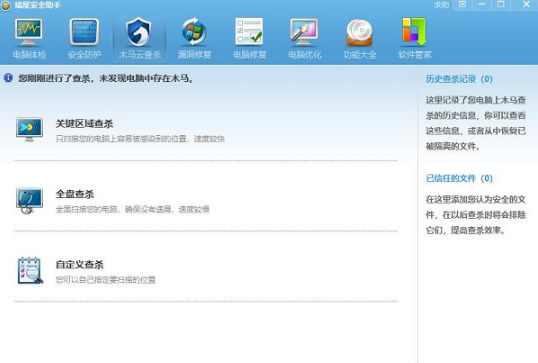Click the 求助 help link in title bar
Screen dimensions: 538x363
441,5
